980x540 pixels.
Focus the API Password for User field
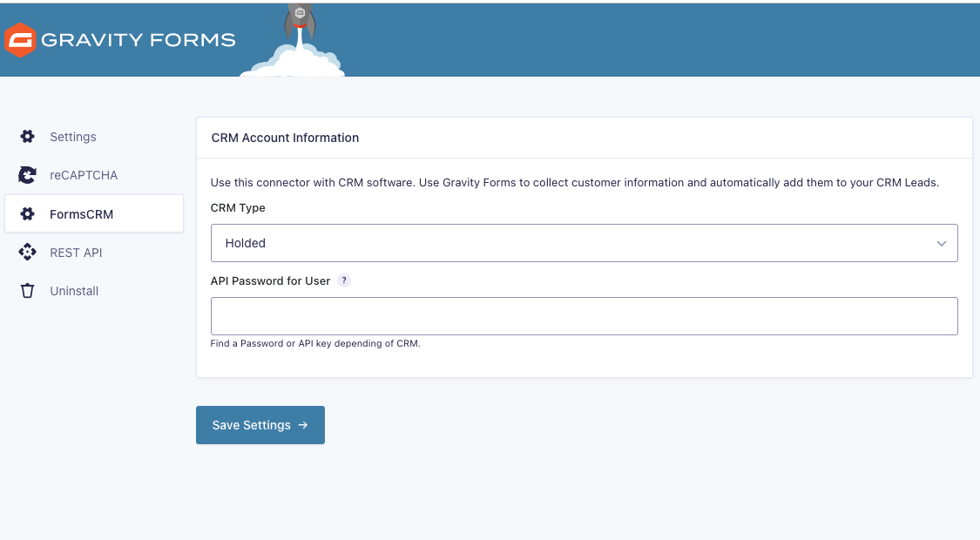584,316
